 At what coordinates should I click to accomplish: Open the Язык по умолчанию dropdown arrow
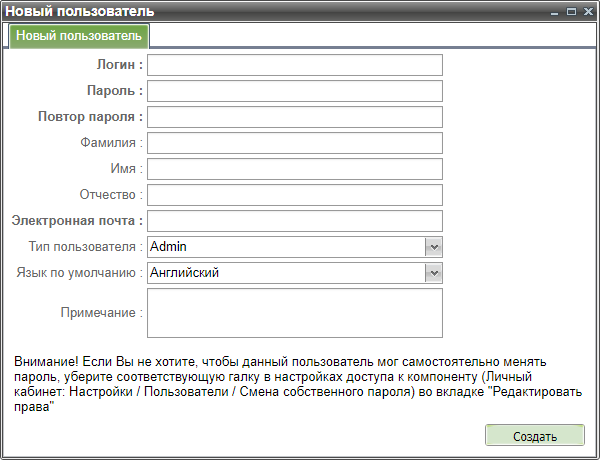coord(434,273)
